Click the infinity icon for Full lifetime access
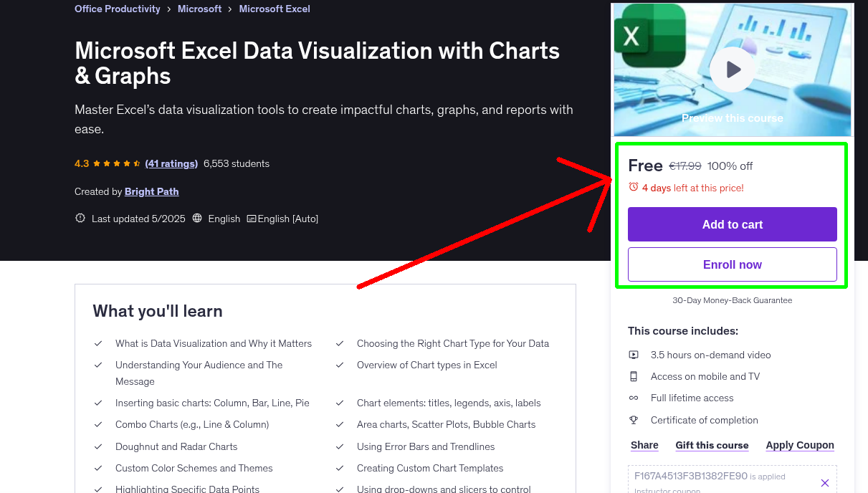Viewport: 868px width, 493px height. pos(634,398)
